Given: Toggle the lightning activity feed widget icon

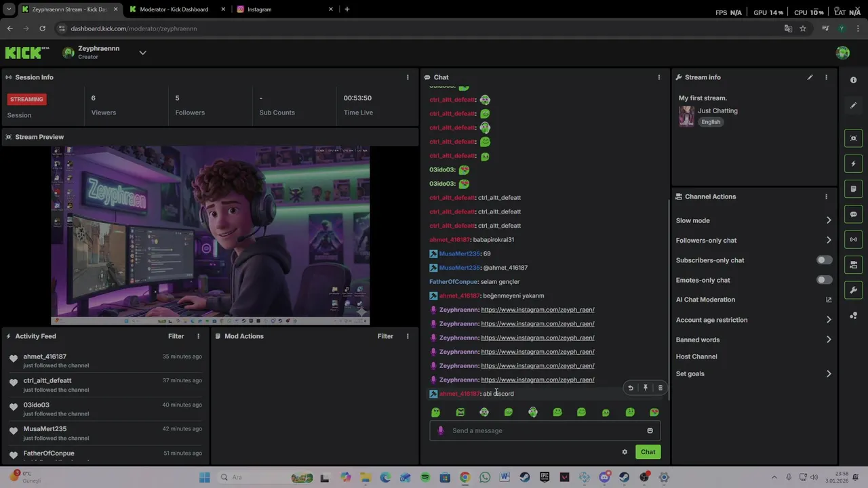Looking at the screenshot, I should pos(853,163).
